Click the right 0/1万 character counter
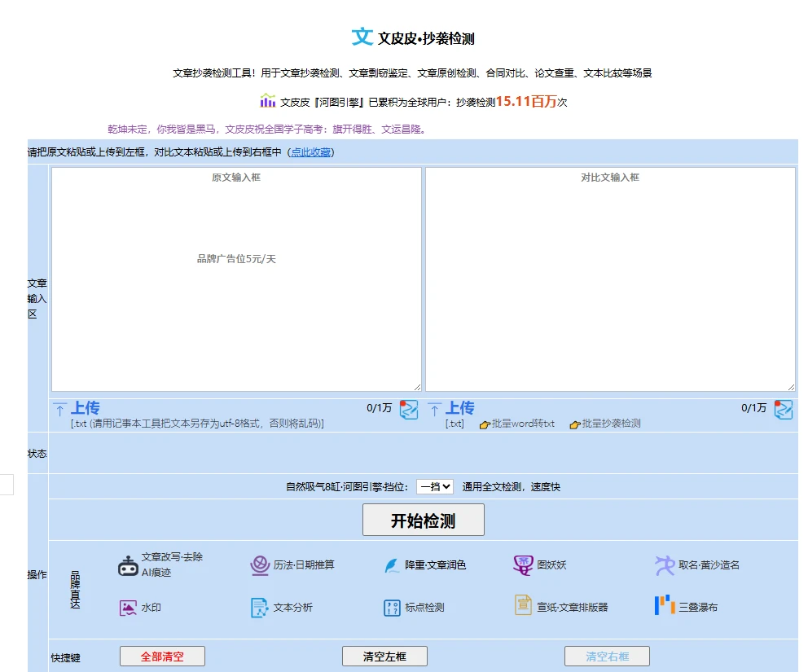This screenshot has height=672, width=808. [x=753, y=408]
